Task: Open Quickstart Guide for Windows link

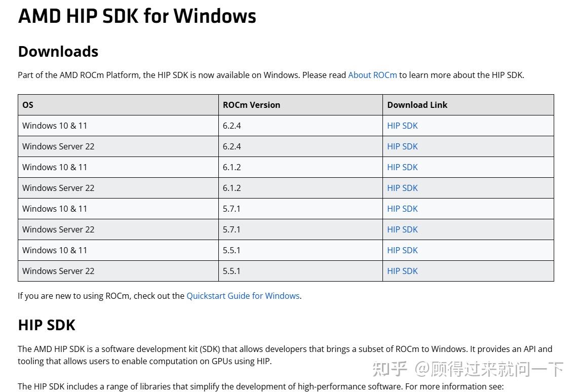Action: coord(243,296)
